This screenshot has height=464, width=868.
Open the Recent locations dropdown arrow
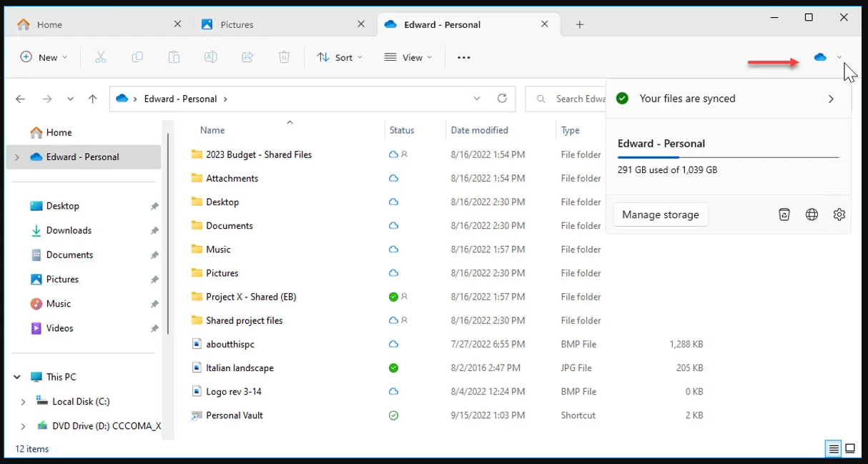pyautogui.click(x=70, y=99)
